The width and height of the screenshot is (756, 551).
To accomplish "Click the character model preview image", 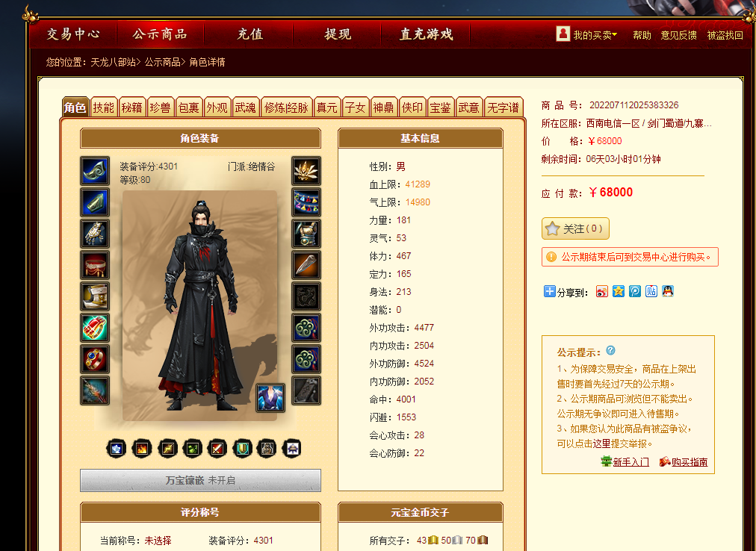I will coord(199,305).
